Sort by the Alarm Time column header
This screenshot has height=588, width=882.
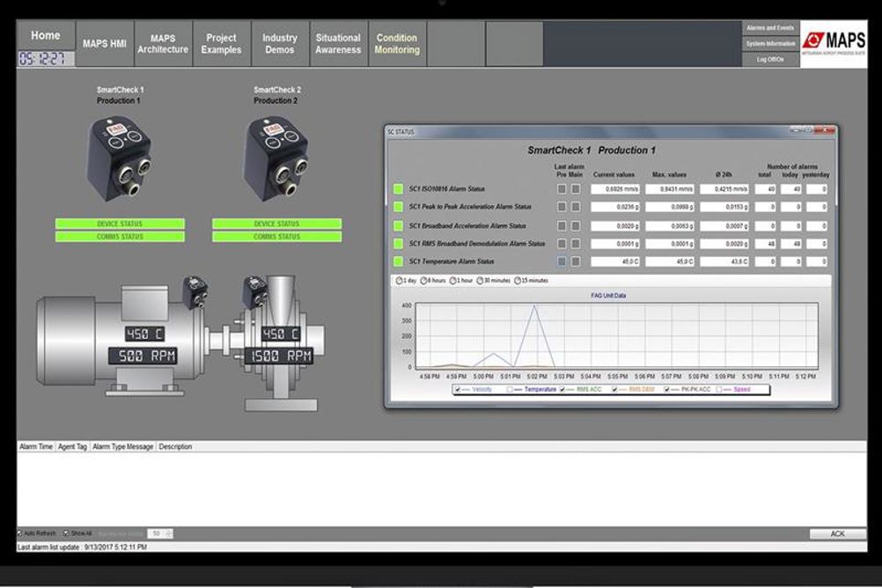point(36,447)
